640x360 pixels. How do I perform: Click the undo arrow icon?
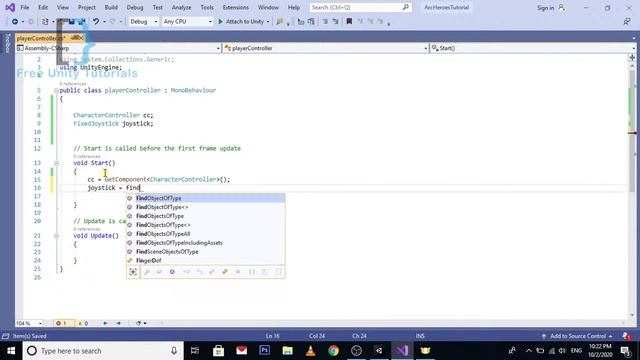pos(96,22)
